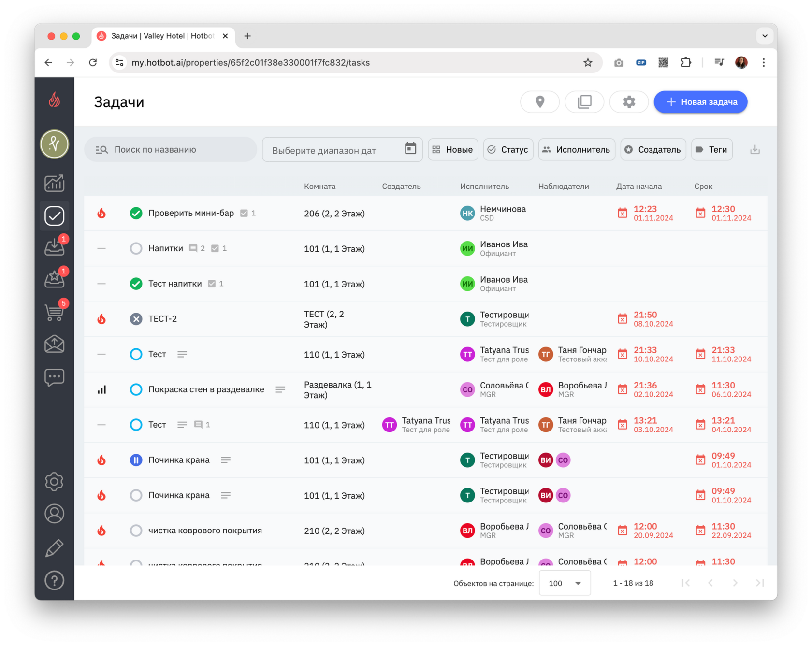Reload the browser page
Screen dimensions: 812x646
[x=93, y=62]
